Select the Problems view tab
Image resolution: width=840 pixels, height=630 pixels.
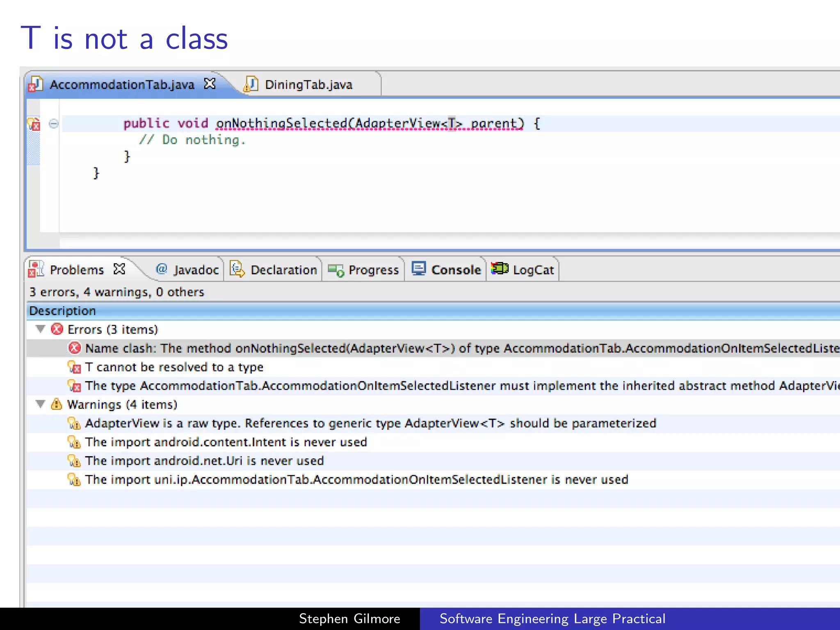pyautogui.click(x=77, y=270)
